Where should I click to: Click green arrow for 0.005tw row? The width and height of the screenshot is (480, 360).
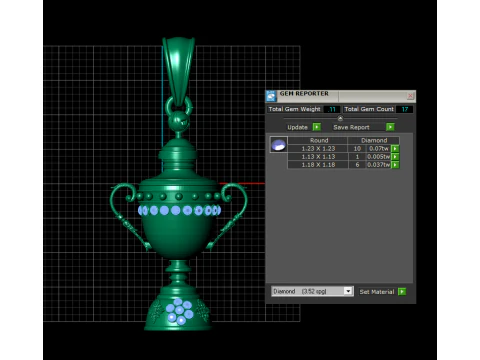(x=395, y=157)
